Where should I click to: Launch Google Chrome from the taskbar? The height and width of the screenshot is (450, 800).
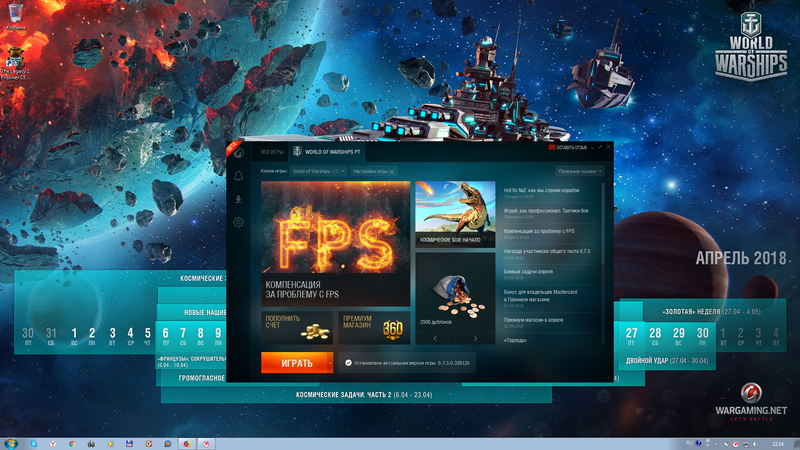point(72,444)
